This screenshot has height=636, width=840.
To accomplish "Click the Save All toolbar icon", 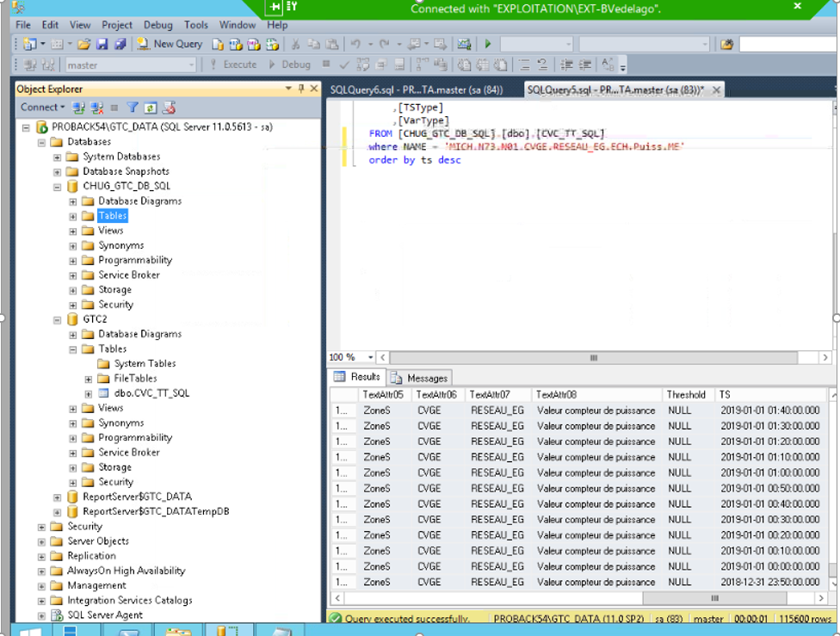I will coord(120,44).
